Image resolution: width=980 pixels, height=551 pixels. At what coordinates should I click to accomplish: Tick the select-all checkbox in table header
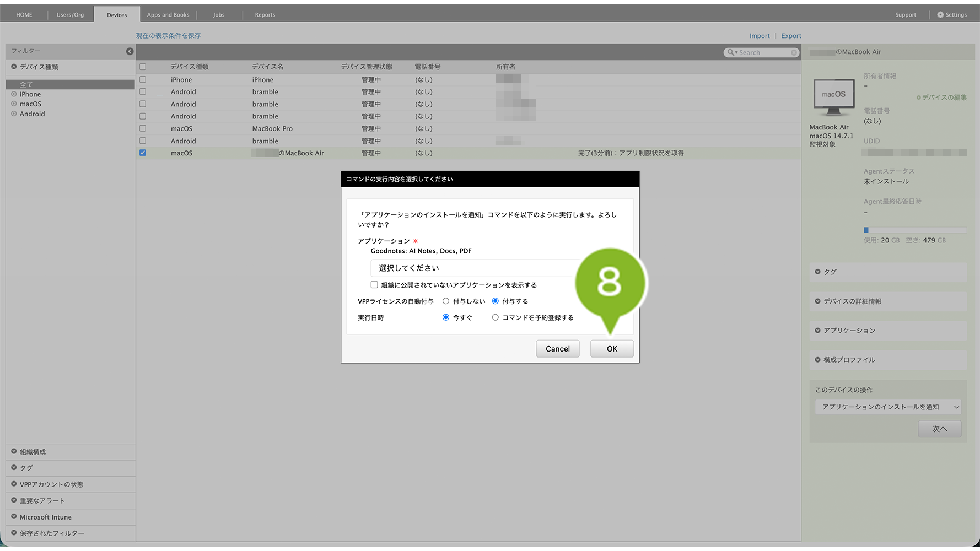coord(143,67)
